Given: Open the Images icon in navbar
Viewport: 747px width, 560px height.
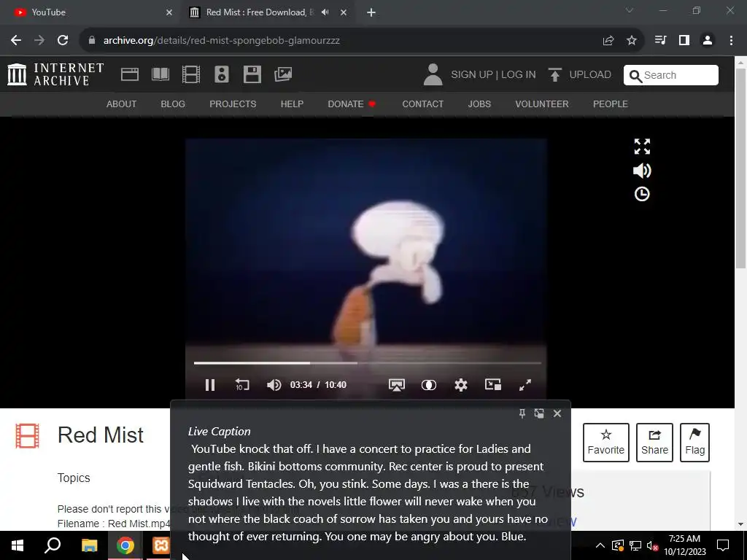Looking at the screenshot, I should click(283, 74).
